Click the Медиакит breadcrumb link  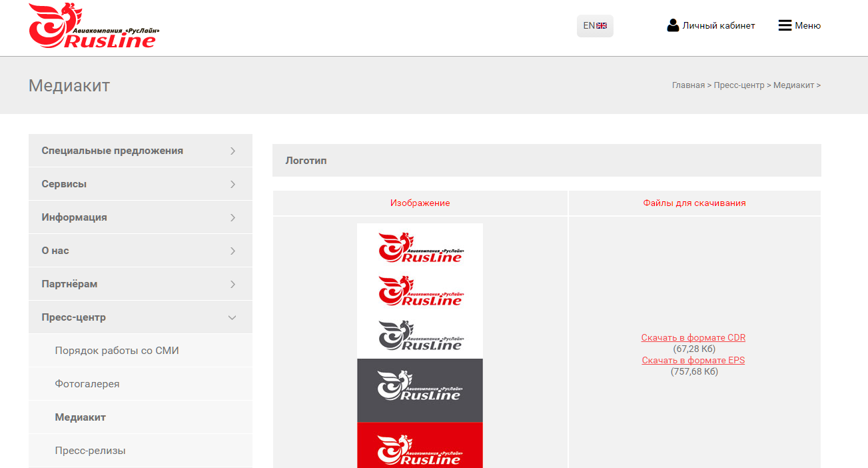pyautogui.click(x=793, y=85)
